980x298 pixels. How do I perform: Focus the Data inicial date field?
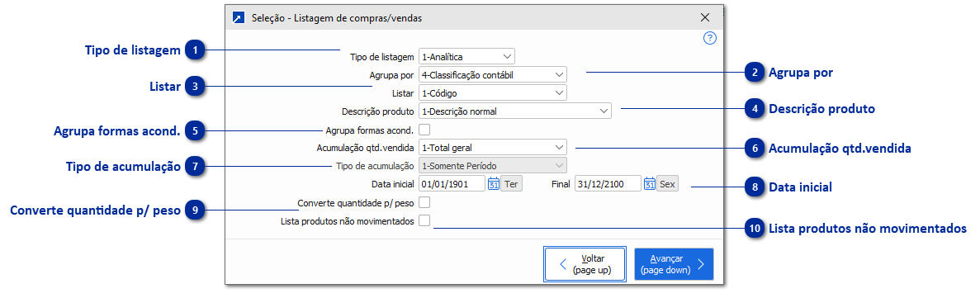pos(452,184)
